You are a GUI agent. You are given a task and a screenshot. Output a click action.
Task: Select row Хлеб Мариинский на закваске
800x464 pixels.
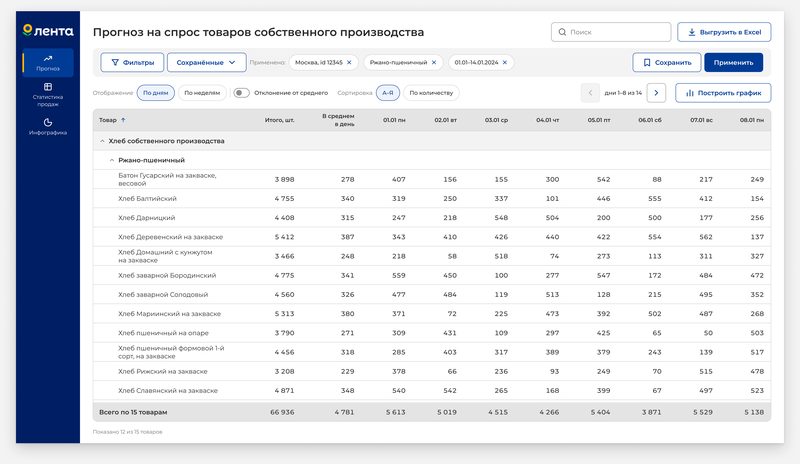(432, 314)
